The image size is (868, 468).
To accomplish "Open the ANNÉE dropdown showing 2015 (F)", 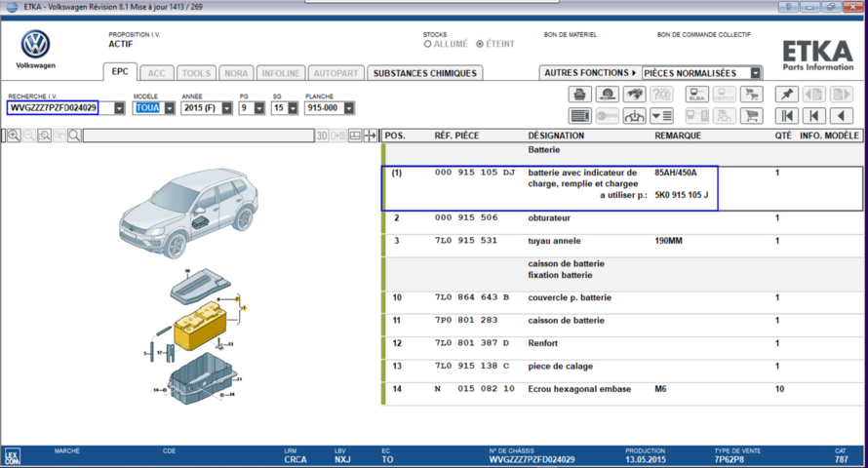I will click(x=226, y=108).
